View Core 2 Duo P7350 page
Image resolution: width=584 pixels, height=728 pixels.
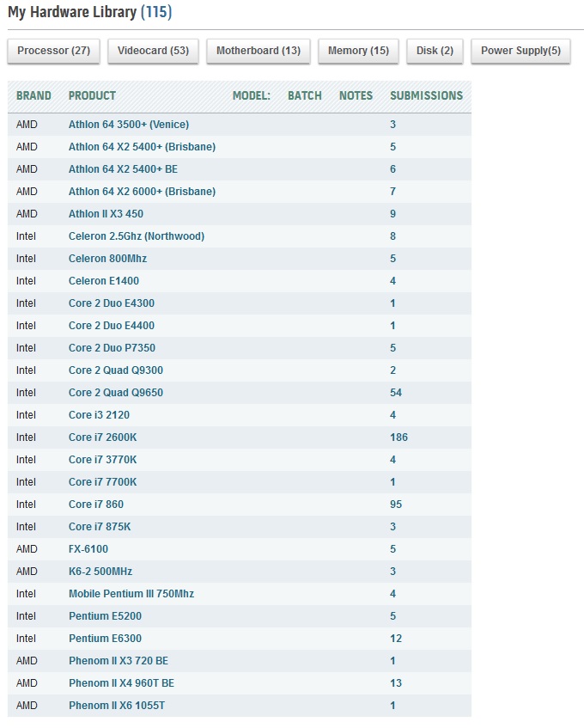pos(112,348)
